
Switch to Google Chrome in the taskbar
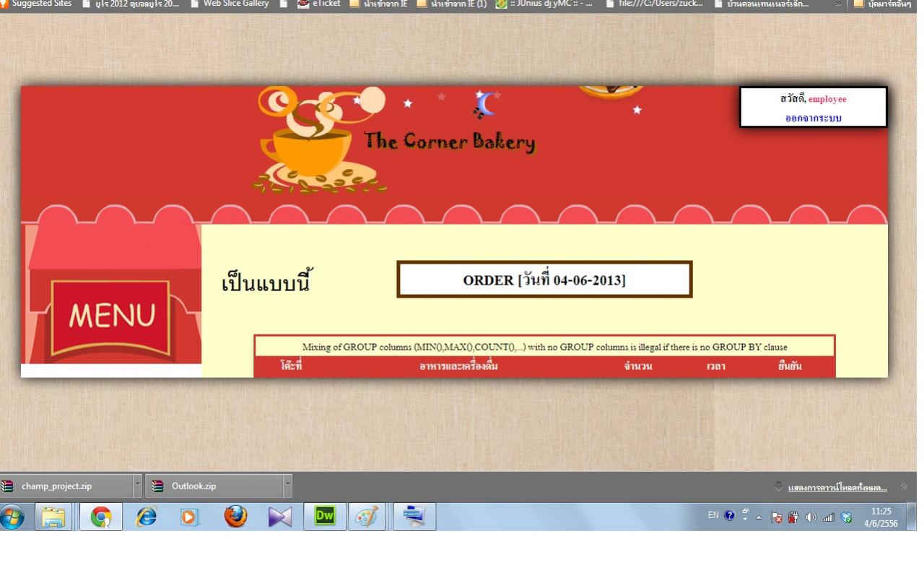click(x=101, y=517)
